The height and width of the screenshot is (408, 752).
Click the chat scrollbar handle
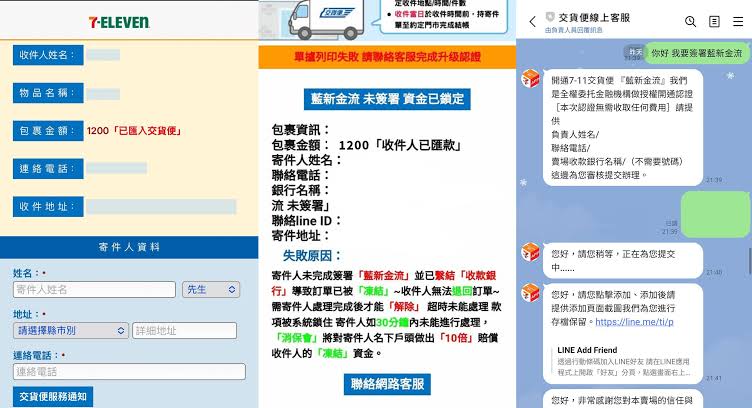tap(750, 261)
